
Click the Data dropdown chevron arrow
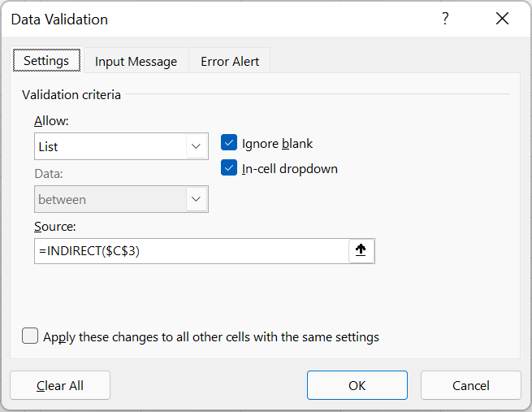196,199
